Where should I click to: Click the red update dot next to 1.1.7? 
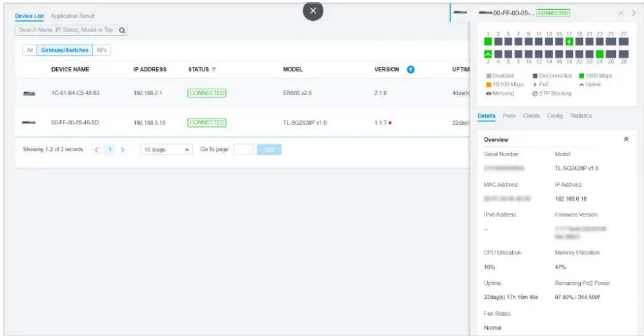click(389, 123)
